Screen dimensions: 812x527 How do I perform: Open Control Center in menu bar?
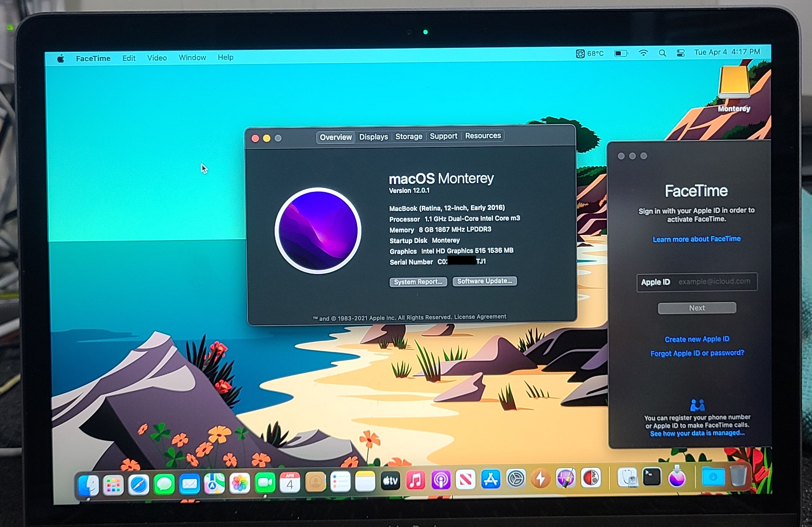pos(681,53)
